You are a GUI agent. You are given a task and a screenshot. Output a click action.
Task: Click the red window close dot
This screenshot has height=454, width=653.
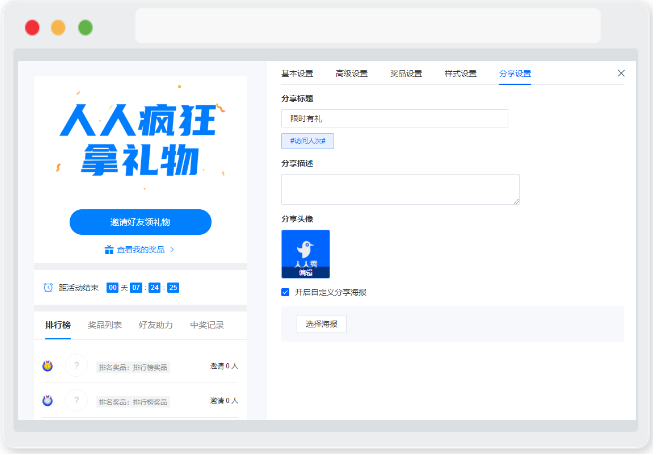tap(32, 27)
